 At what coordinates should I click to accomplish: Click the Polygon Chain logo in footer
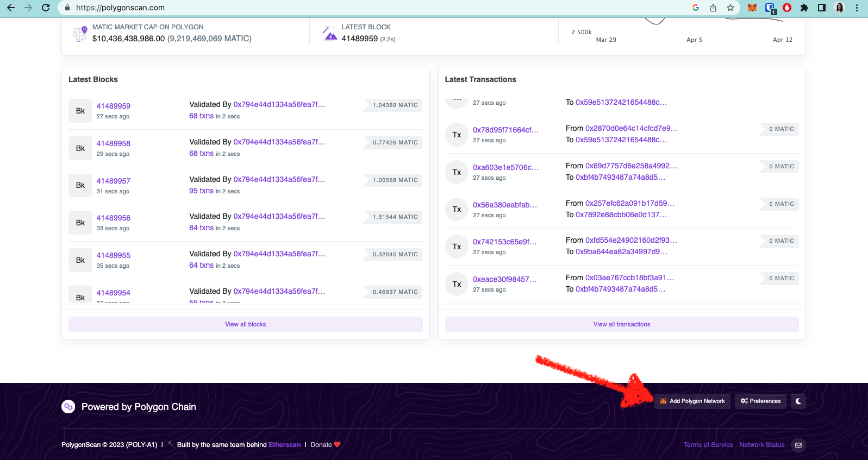tap(68, 407)
